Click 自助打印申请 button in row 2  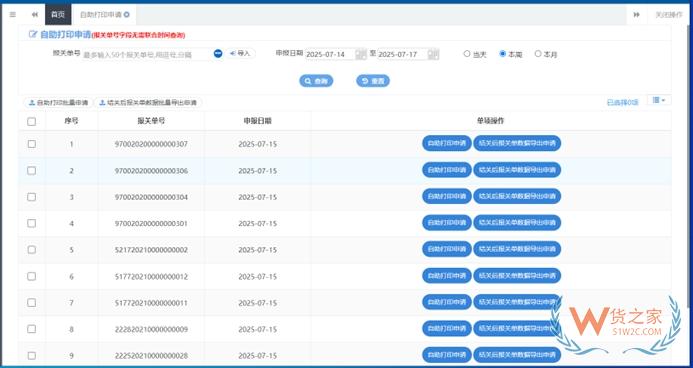pos(447,170)
